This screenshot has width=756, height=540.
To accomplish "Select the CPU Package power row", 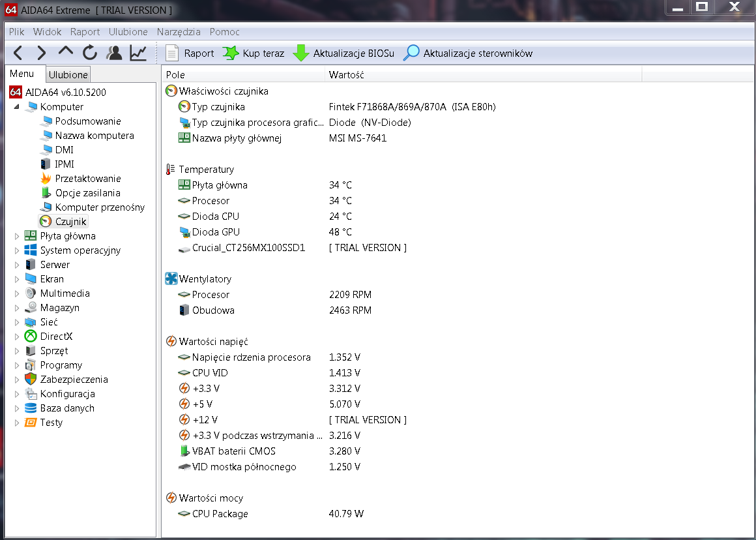I will tap(270, 514).
